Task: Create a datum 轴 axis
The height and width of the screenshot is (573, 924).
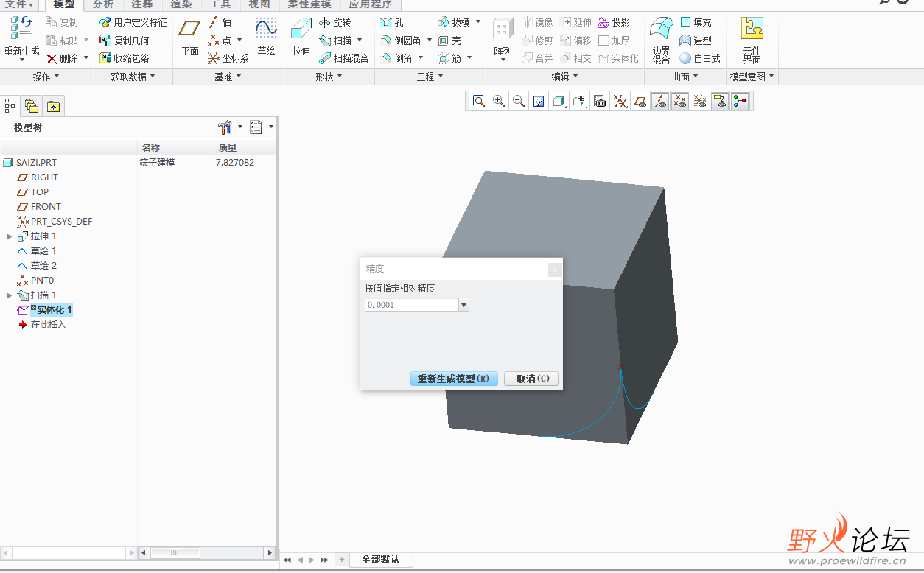Action: point(220,23)
